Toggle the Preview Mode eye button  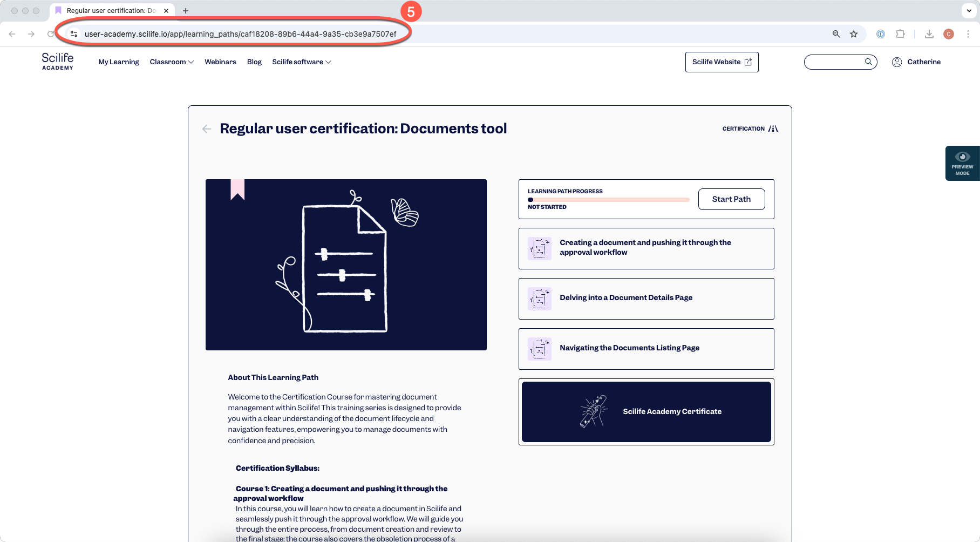tap(963, 163)
